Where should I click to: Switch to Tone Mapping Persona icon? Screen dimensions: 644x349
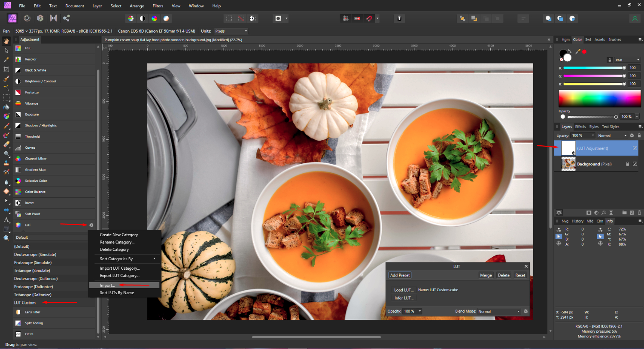pos(53,18)
